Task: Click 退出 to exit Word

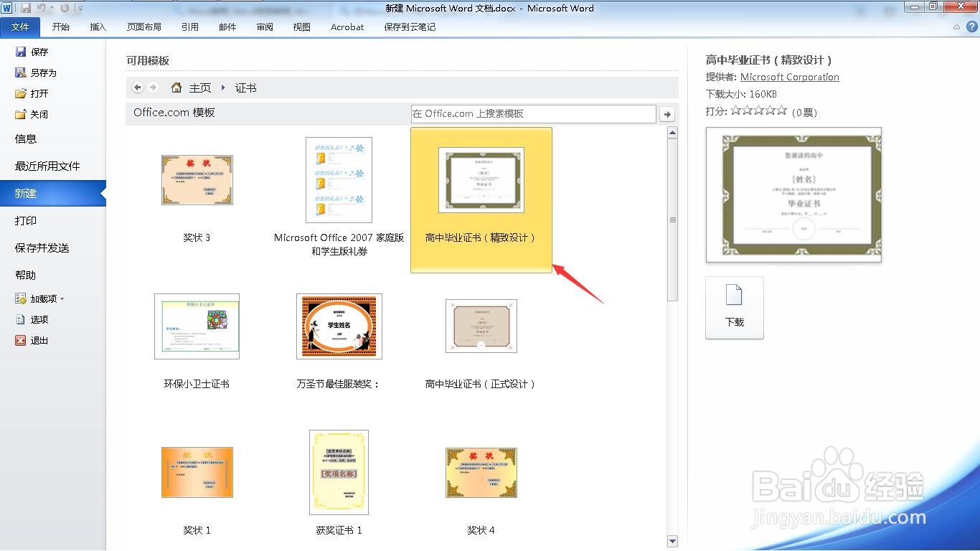Action: (32, 340)
